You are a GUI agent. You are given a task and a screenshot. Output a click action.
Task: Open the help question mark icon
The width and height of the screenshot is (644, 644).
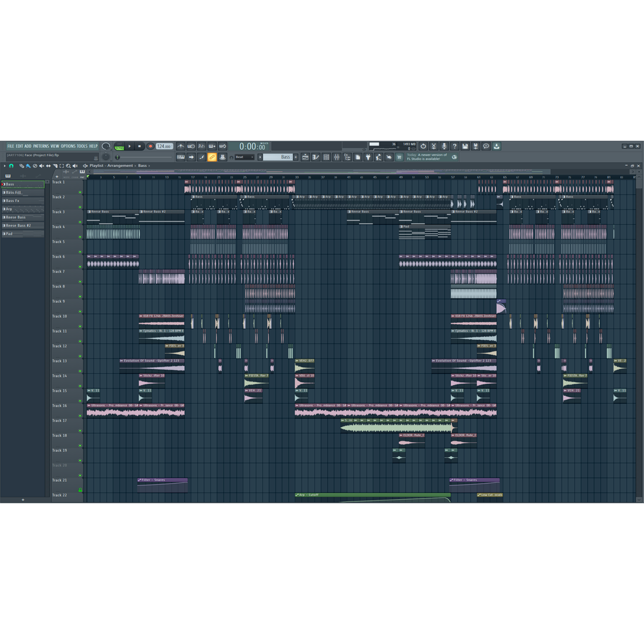coord(454,146)
